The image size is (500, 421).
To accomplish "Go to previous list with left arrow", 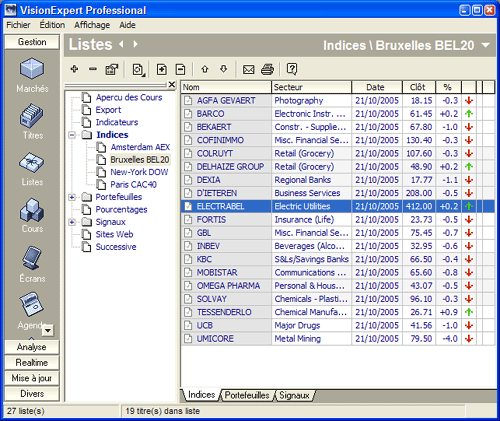I will [122, 44].
